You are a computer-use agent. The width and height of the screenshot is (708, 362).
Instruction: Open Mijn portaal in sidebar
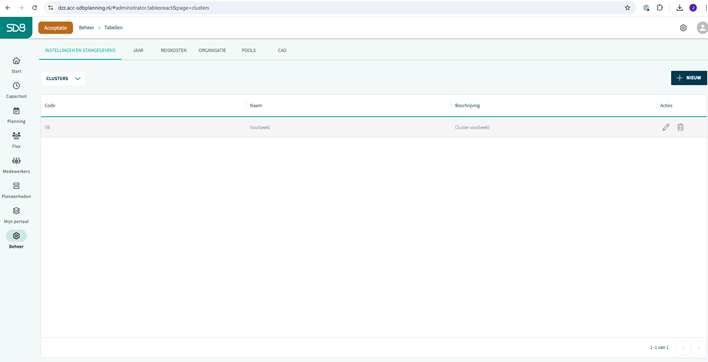click(x=16, y=215)
